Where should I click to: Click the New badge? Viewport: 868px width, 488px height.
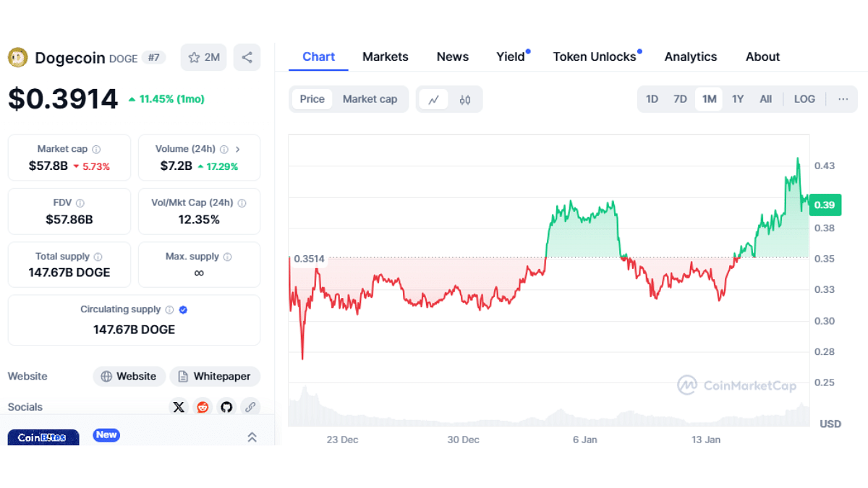pyautogui.click(x=106, y=435)
